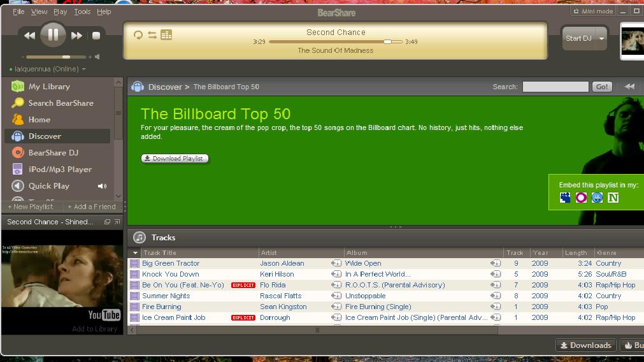Seek in Second Chance progress bar

(335, 41)
